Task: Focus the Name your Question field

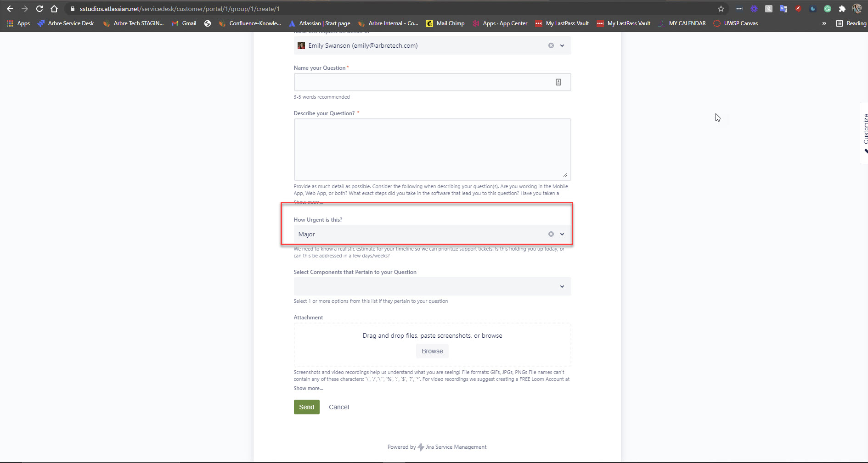Action: [432, 82]
